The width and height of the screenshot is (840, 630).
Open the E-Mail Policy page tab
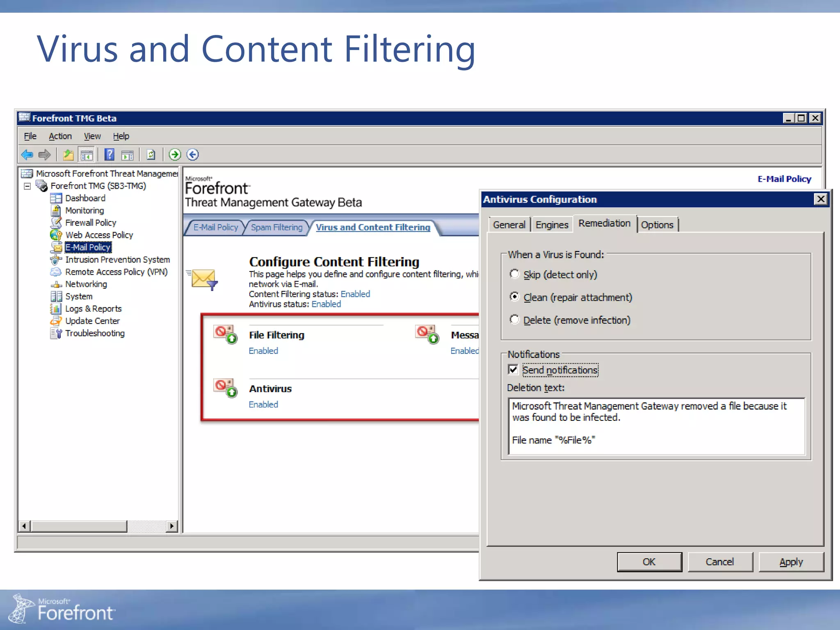(215, 227)
